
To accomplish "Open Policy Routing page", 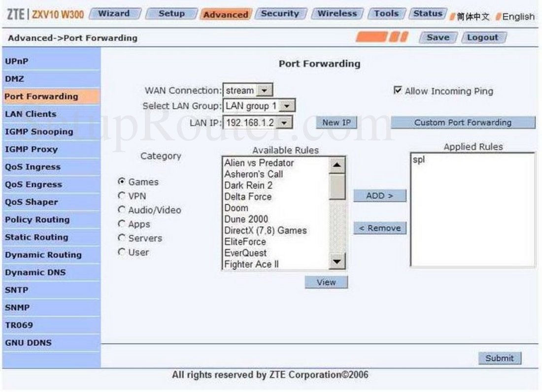I will (51, 220).
